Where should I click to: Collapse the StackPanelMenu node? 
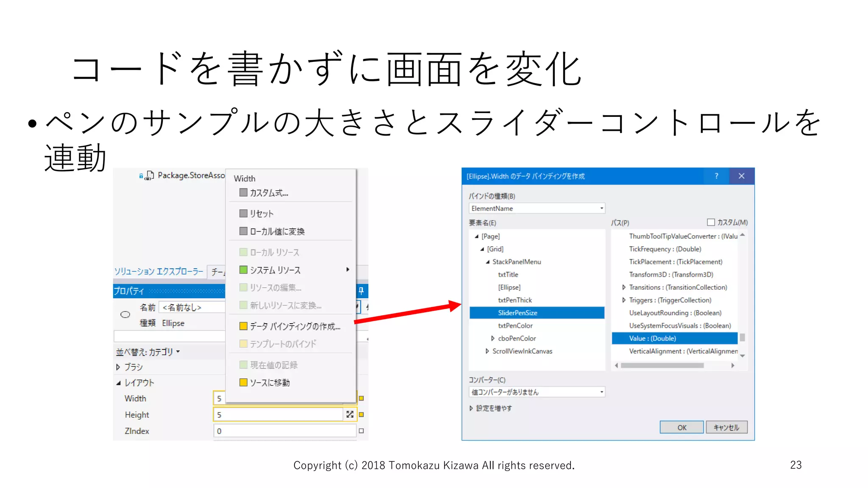[487, 262]
